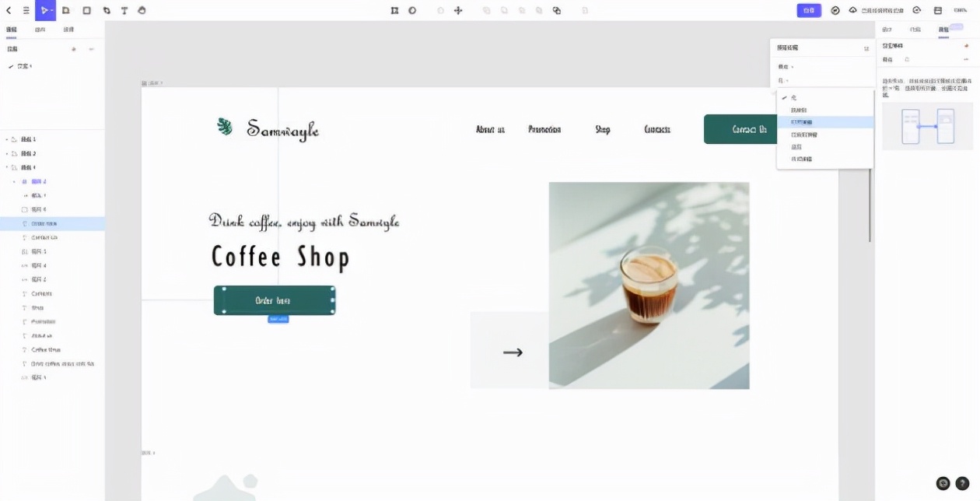Click the help question mark icon
This screenshot has height=501, width=980.
tap(962, 483)
